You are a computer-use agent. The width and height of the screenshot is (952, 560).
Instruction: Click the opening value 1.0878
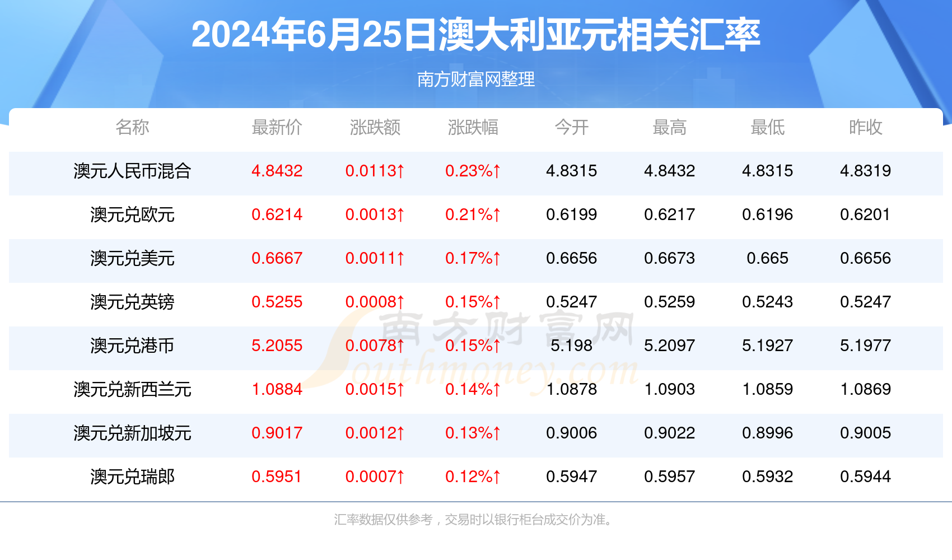(x=572, y=389)
